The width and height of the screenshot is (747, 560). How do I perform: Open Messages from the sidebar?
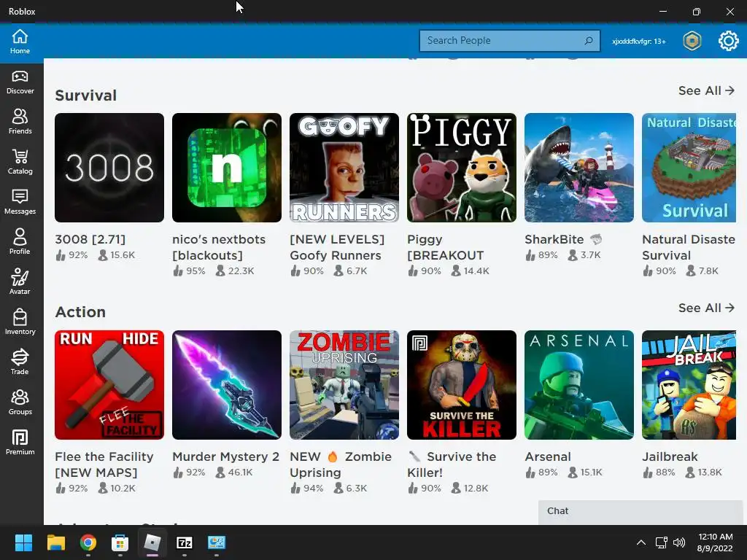click(x=20, y=202)
